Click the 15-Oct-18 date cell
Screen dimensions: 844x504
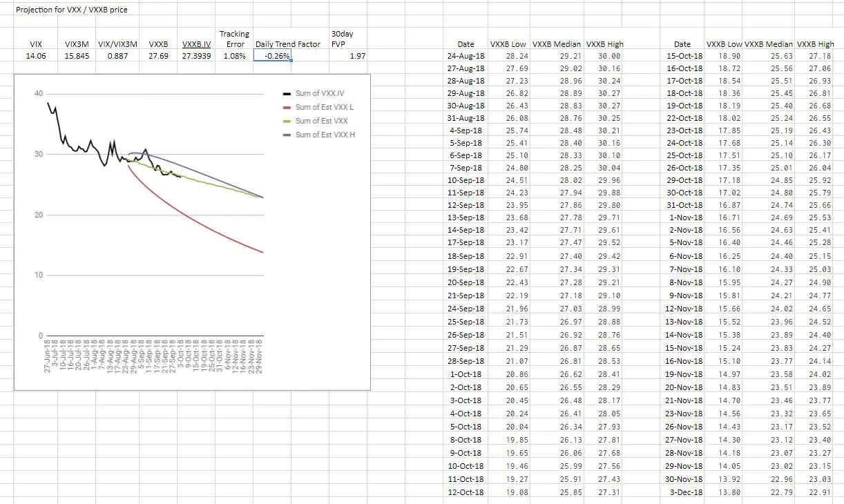click(684, 56)
